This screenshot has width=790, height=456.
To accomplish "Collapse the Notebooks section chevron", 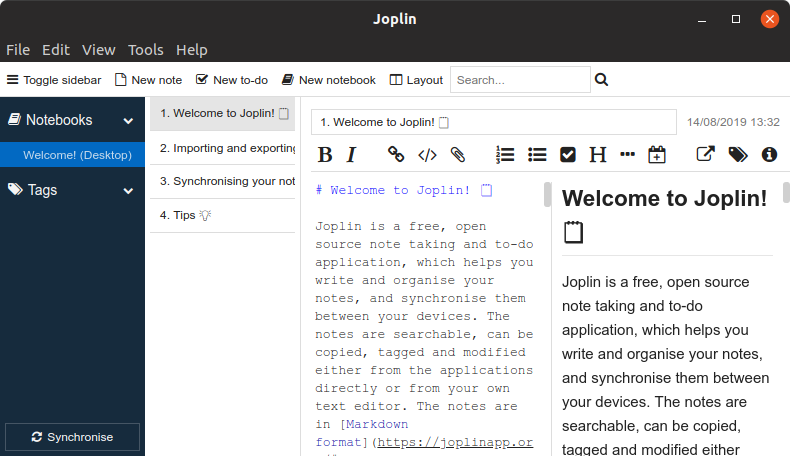I will (x=128, y=121).
